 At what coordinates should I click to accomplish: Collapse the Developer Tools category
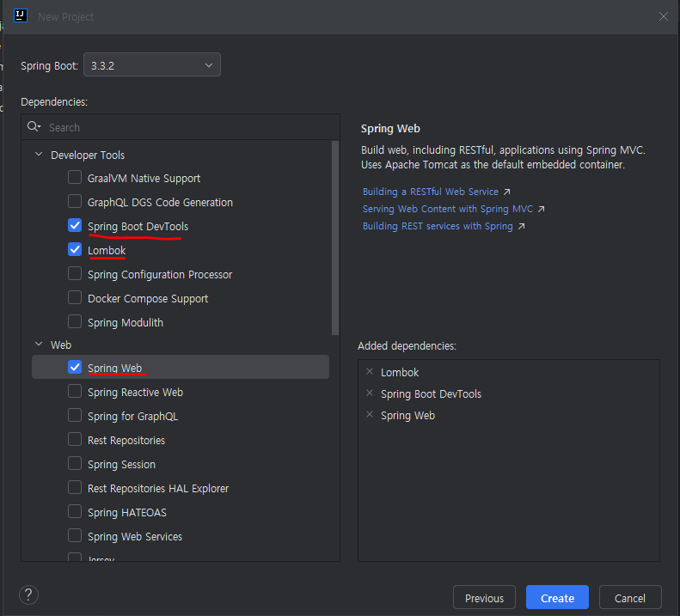39,155
